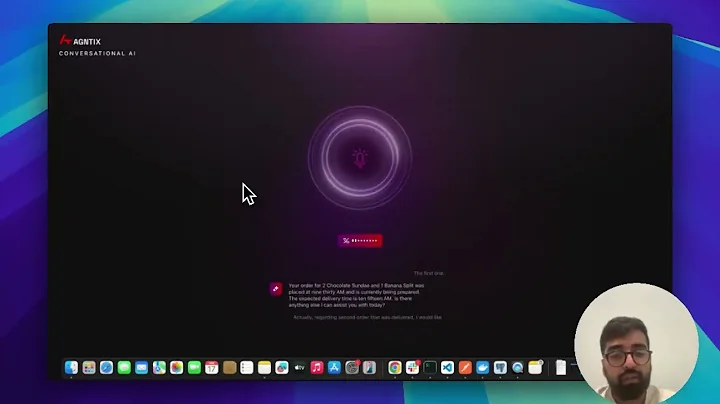This screenshot has width=720, height=404.
Task: Open Calendar showing 17 in dock
Action: click(212, 367)
